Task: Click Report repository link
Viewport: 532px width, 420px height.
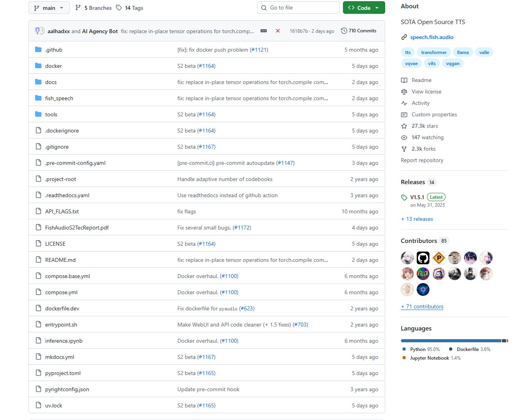Action: click(x=422, y=160)
